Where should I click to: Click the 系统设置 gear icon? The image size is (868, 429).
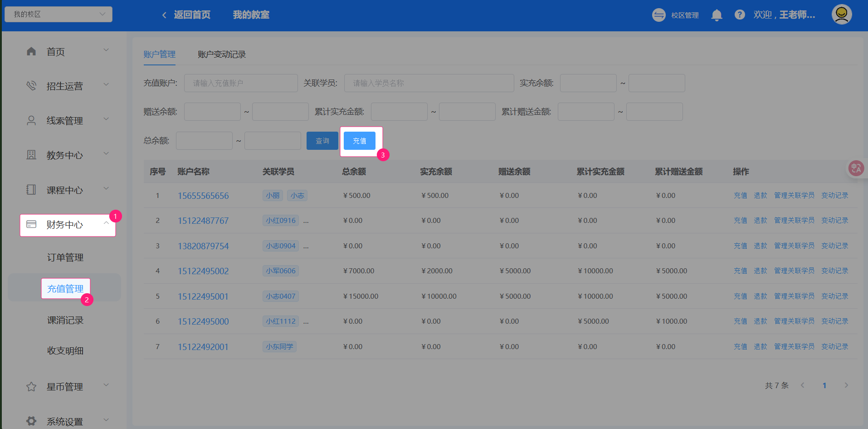point(31,421)
